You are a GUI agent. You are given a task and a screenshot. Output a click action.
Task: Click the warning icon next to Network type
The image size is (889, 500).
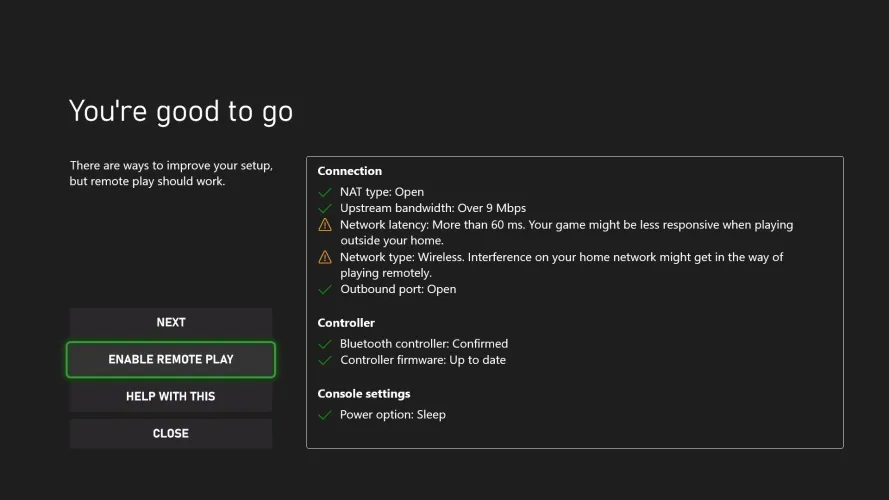[x=325, y=257]
